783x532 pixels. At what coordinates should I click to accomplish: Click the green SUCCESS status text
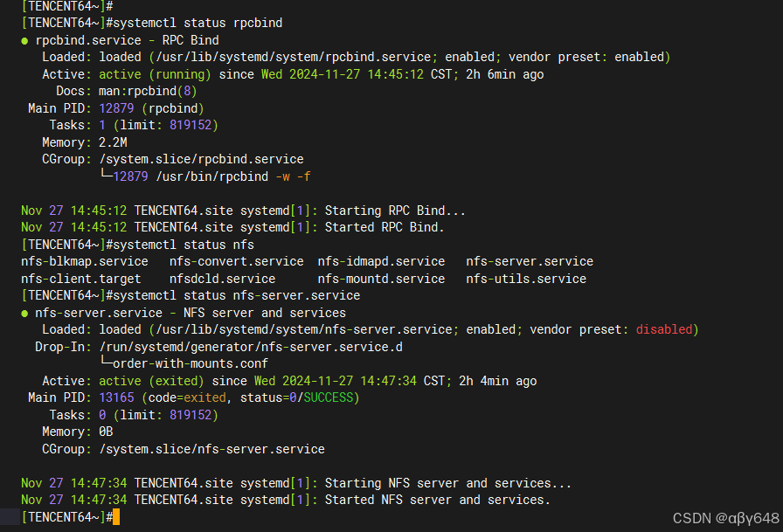[328, 397]
